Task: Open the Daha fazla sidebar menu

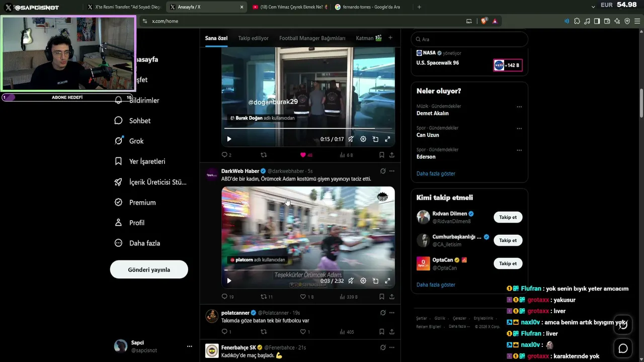Action: (x=137, y=243)
